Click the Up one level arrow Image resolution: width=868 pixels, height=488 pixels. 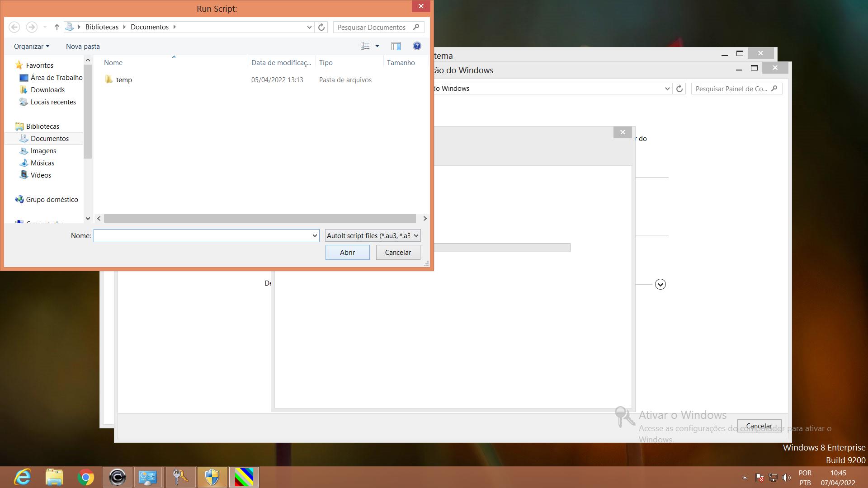(57, 27)
